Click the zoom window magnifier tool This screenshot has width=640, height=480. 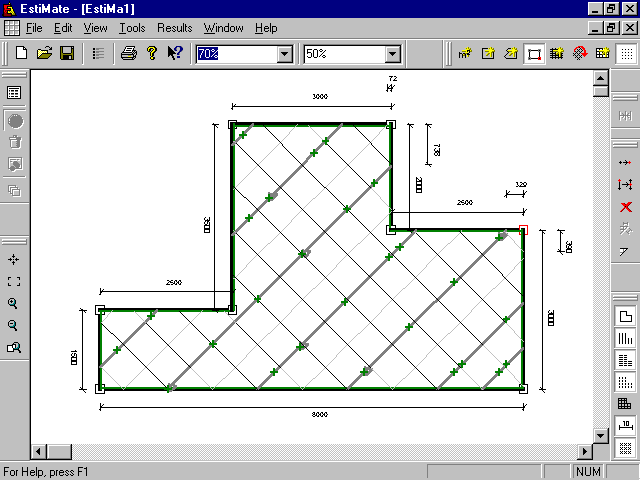click(x=13, y=347)
